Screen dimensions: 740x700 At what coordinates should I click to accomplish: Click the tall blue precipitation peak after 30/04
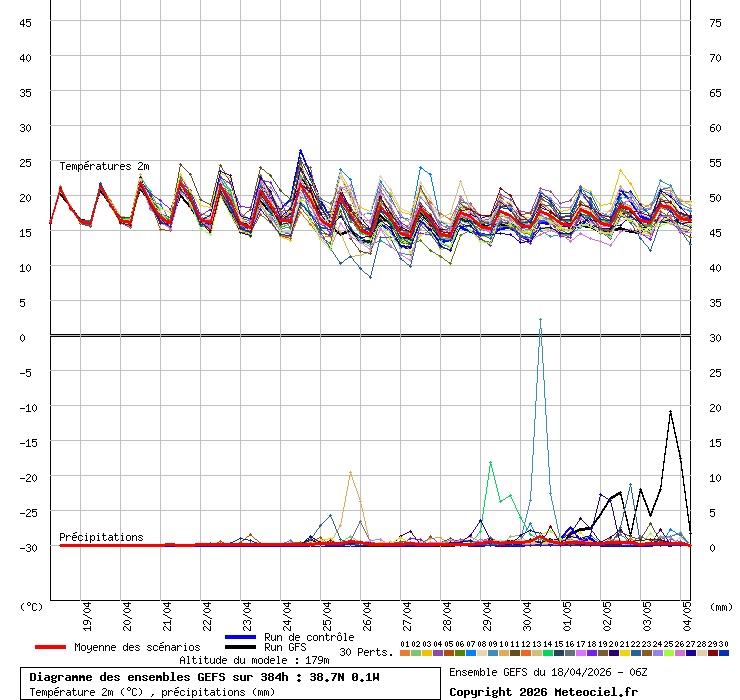point(540,321)
